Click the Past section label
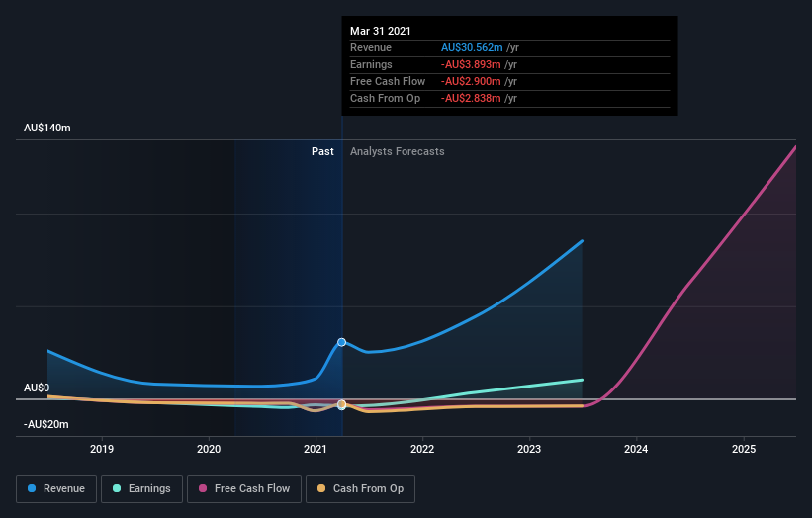 322,151
